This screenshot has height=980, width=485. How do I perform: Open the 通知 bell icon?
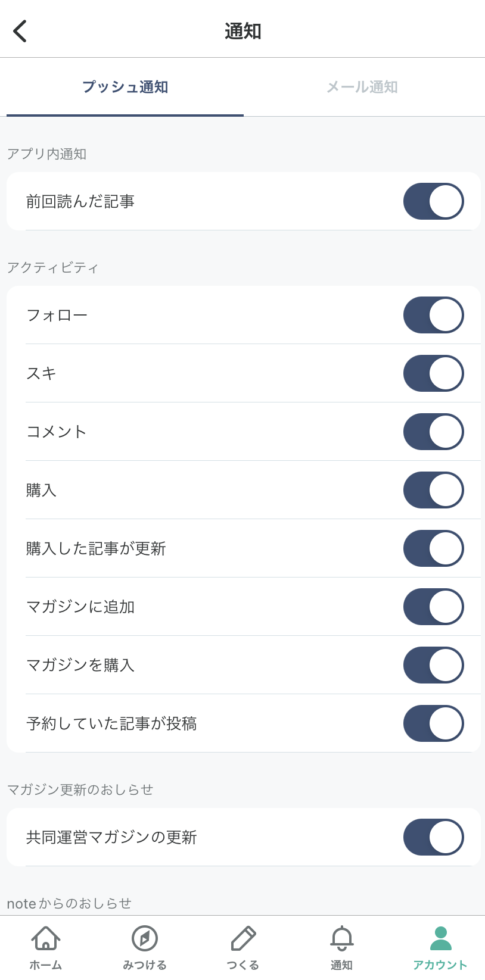click(341, 938)
